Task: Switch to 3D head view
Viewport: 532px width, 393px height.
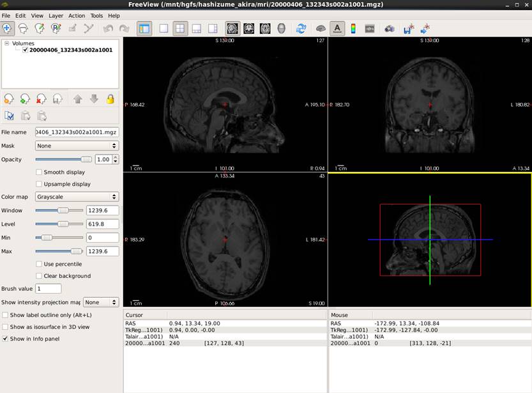Action: (282, 29)
